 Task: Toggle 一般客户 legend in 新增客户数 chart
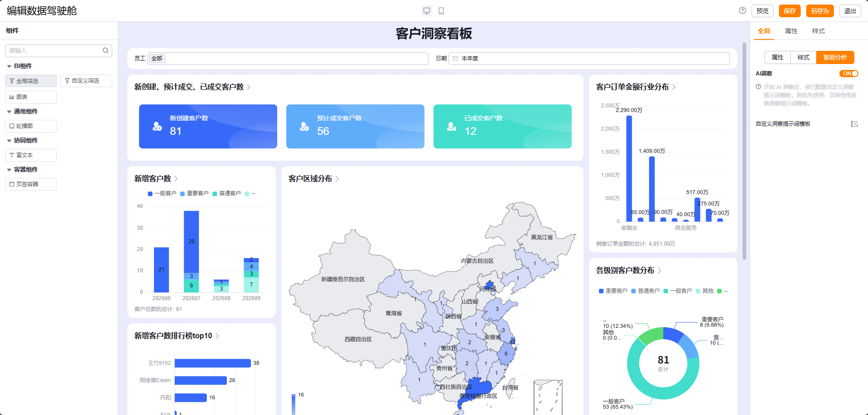pos(162,193)
